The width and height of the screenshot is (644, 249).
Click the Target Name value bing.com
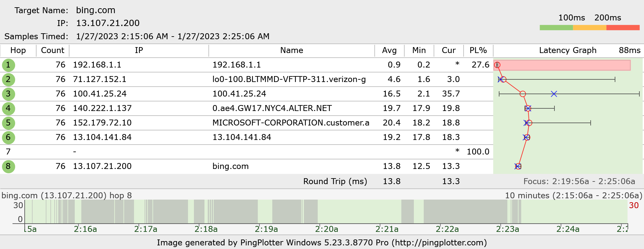click(x=95, y=10)
